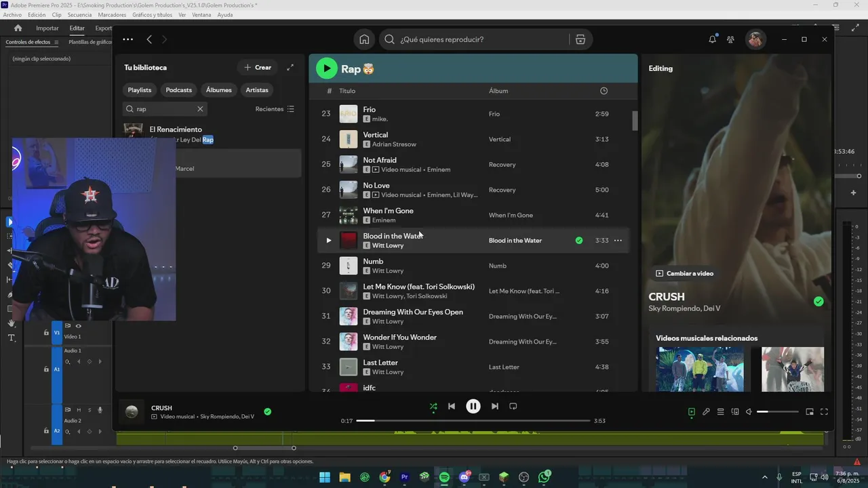
Task: Open Spotify notifications bell
Action: click(712, 39)
